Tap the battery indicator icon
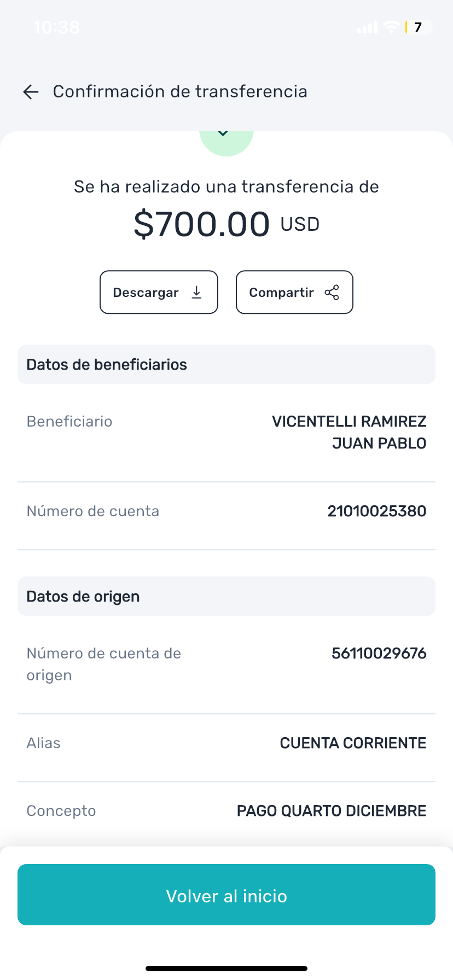This screenshot has height=980, width=453. pyautogui.click(x=419, y=27)
